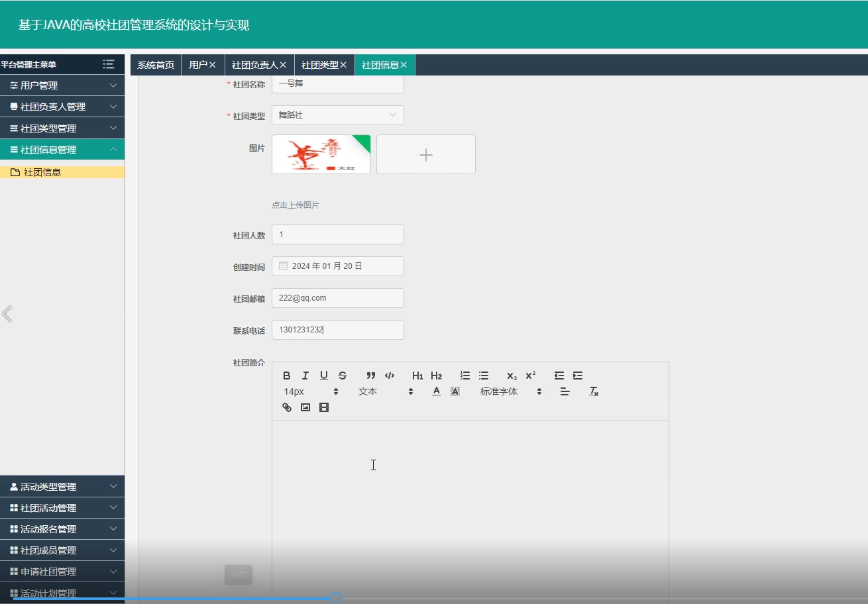Click the 社团人数 input field
Image resolution: width=868 pixels, height=604 pixels.
coord(338,234)
